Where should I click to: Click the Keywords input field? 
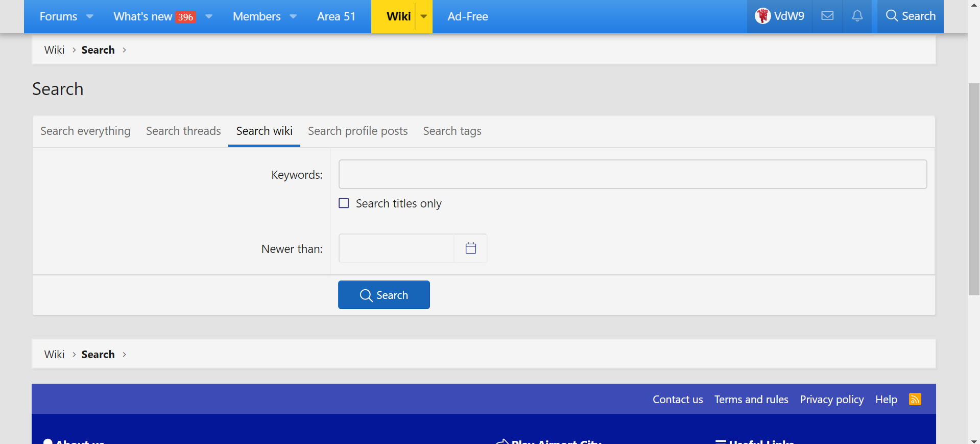click(632, 174)
